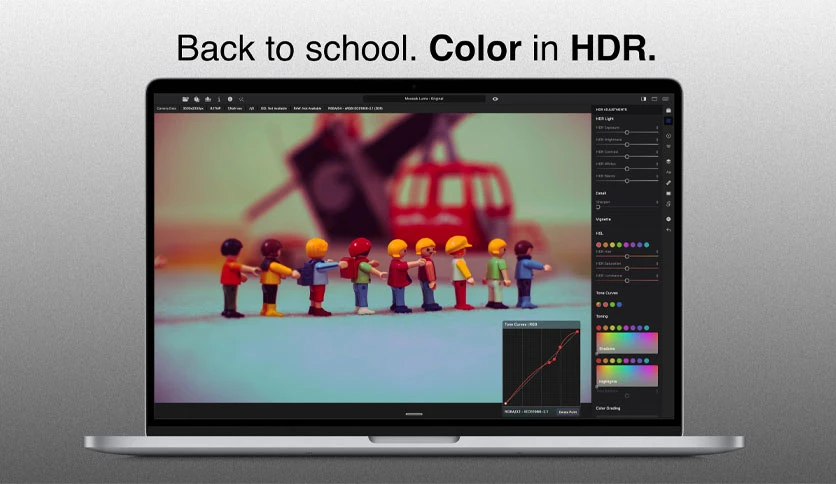The image size is (836, 484).
Task: Click the HSL Saturation slider handle
Action: [627, 269]
